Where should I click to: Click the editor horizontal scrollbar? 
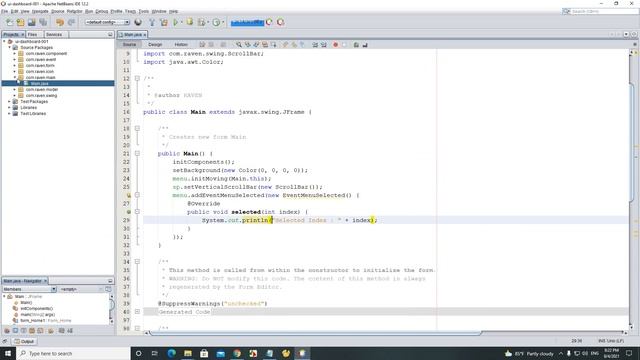(315, 333)
